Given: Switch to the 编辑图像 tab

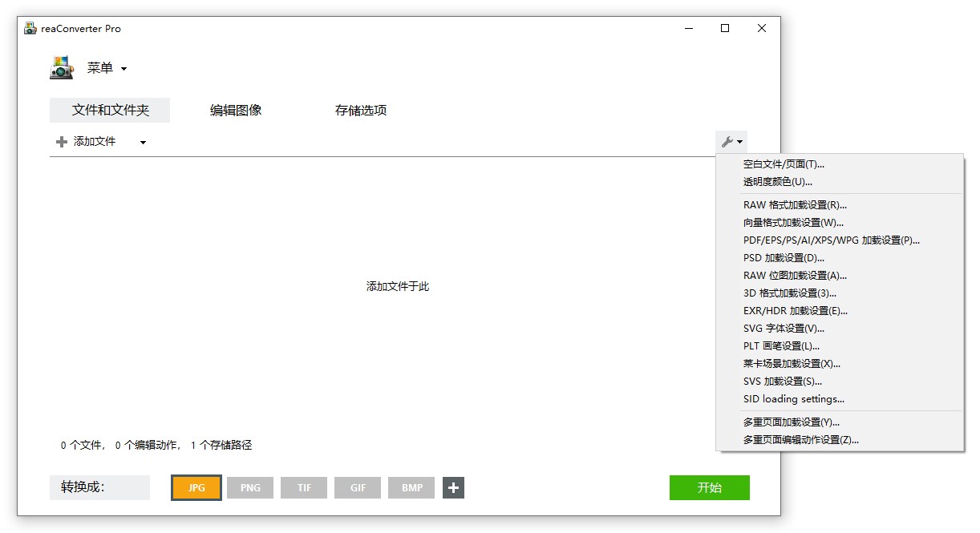Looking at the screenshot, I should [x=236, y=111].
